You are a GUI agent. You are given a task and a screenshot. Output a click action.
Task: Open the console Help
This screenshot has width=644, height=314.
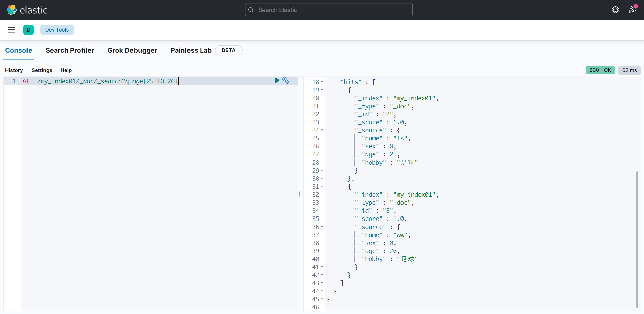[66, 70]
